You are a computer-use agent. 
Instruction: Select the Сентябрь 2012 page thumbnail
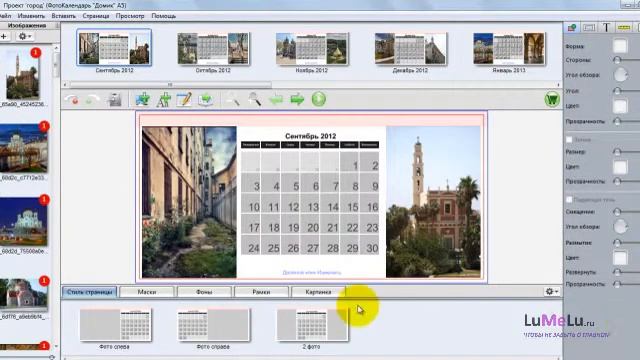tap(114, 49)
